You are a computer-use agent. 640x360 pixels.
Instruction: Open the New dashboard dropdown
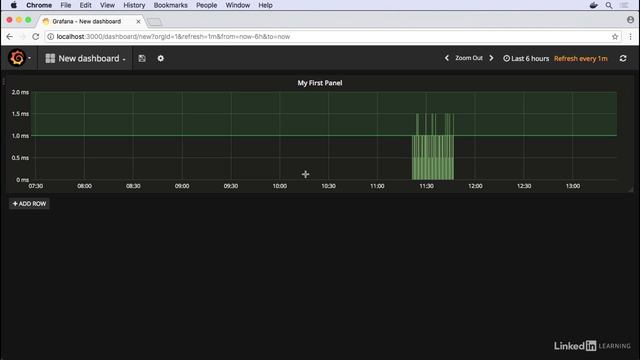(85, 58)
